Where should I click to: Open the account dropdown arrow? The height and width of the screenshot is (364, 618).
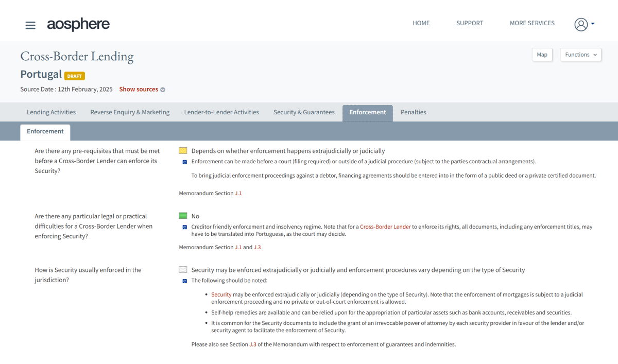tap(593, 24)
